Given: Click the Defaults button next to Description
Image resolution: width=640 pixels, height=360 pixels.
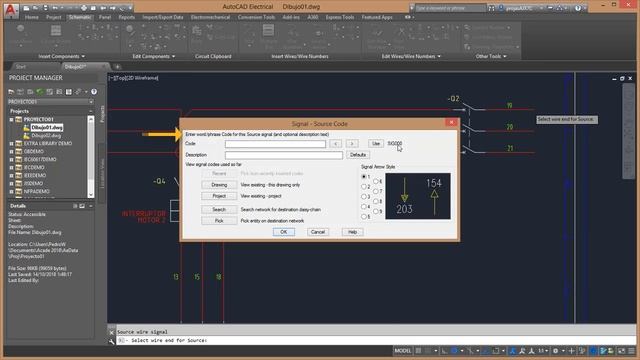Looking at the screenshot, I should pyautogui.click(x=358, y=155).
